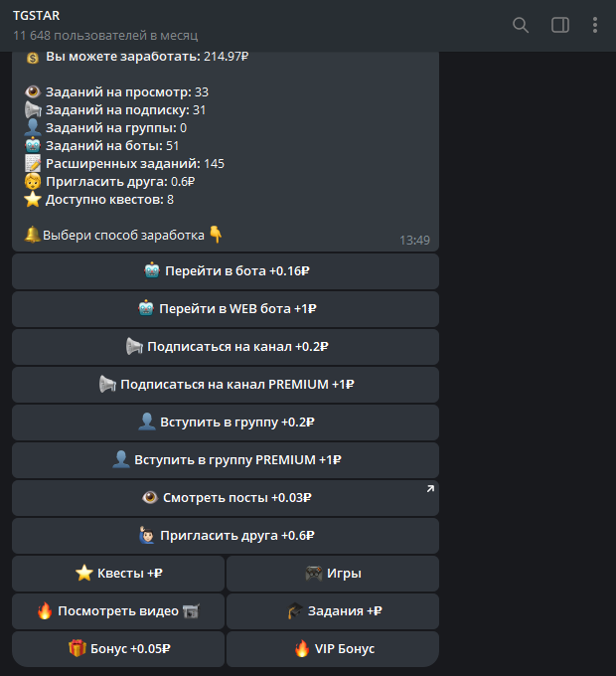This screenshot has height=676, width=616.
Task: Open the "Квесты +₽" button
Action: tap(118, 574)
